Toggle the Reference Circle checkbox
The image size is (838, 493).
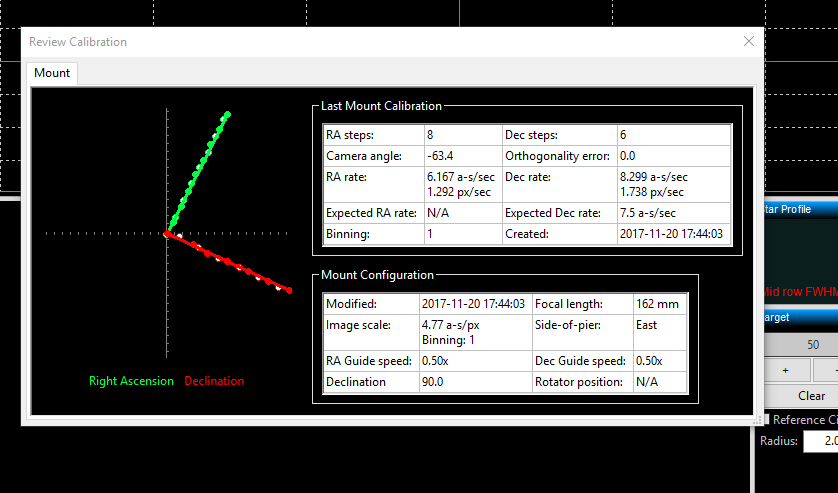[769, 420]
